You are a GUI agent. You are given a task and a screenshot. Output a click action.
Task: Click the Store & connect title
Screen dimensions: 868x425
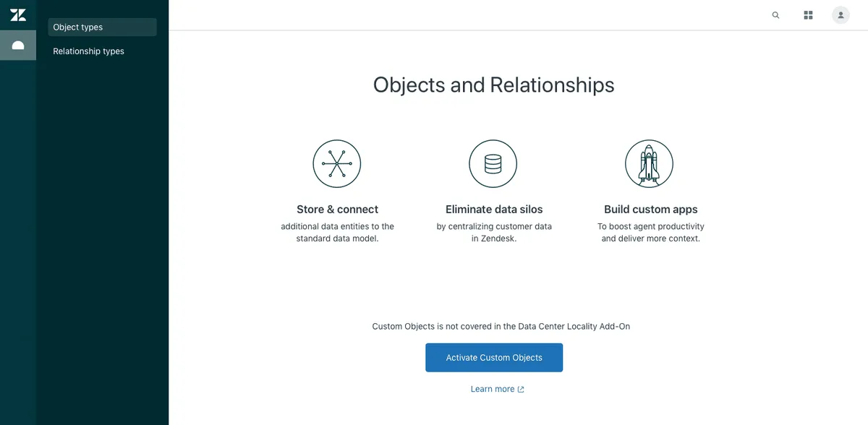[x=337, y=210]
